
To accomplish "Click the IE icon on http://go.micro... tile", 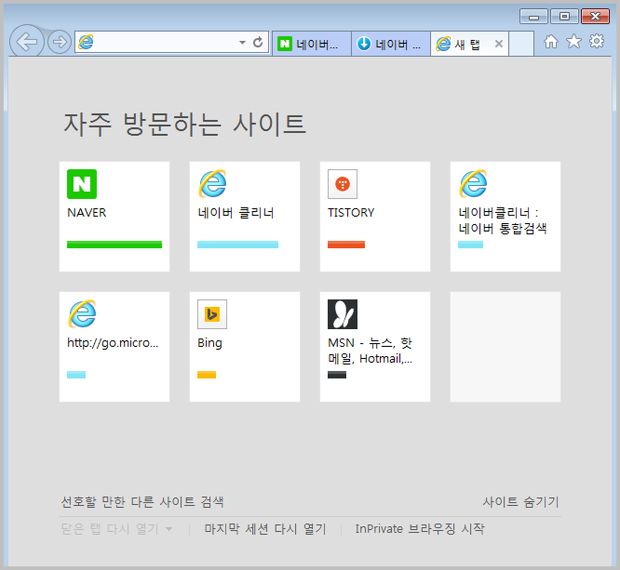I will [82, 314].
